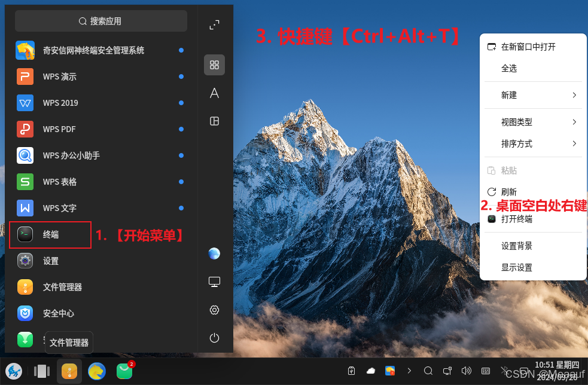Open the settings gear in start menu sidebar

point(215,310)
